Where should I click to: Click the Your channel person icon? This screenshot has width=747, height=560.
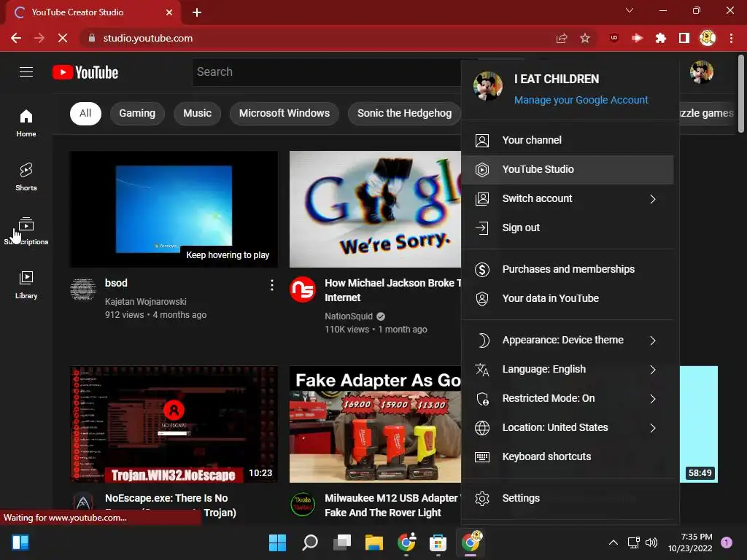click(482, 141)
